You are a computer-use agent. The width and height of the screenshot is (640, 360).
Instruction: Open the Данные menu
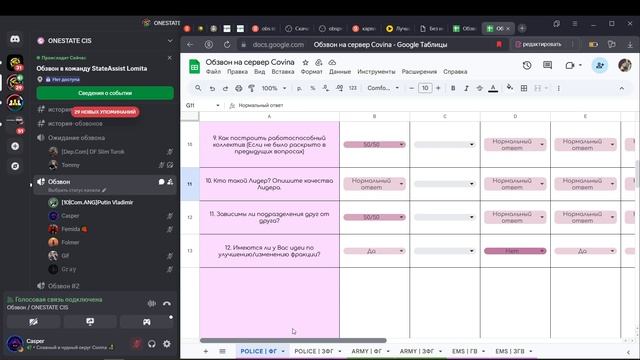tap(340, 72)
